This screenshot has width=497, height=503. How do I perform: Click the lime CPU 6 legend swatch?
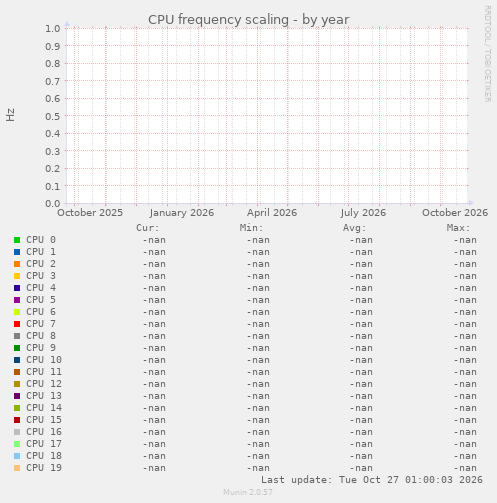[17, 312]
